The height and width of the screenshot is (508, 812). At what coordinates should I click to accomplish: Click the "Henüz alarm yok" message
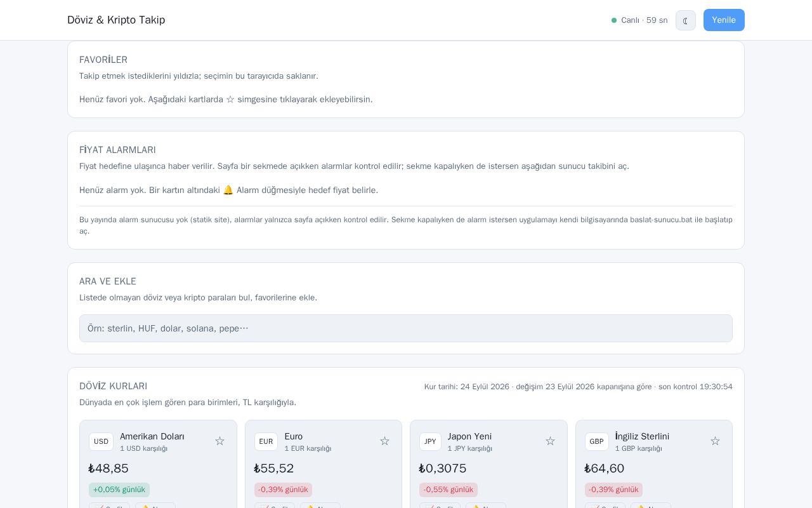[x=228, y=190]
